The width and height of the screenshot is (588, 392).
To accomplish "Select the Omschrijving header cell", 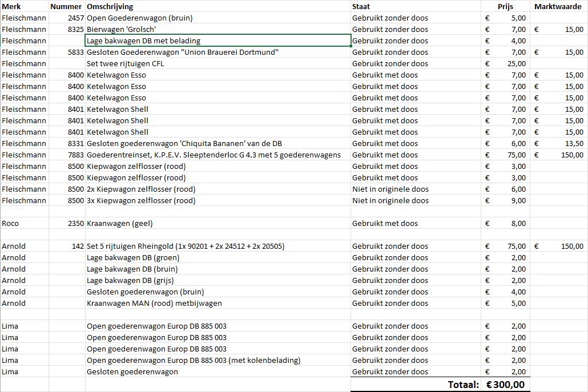I will tap(218, 6).
